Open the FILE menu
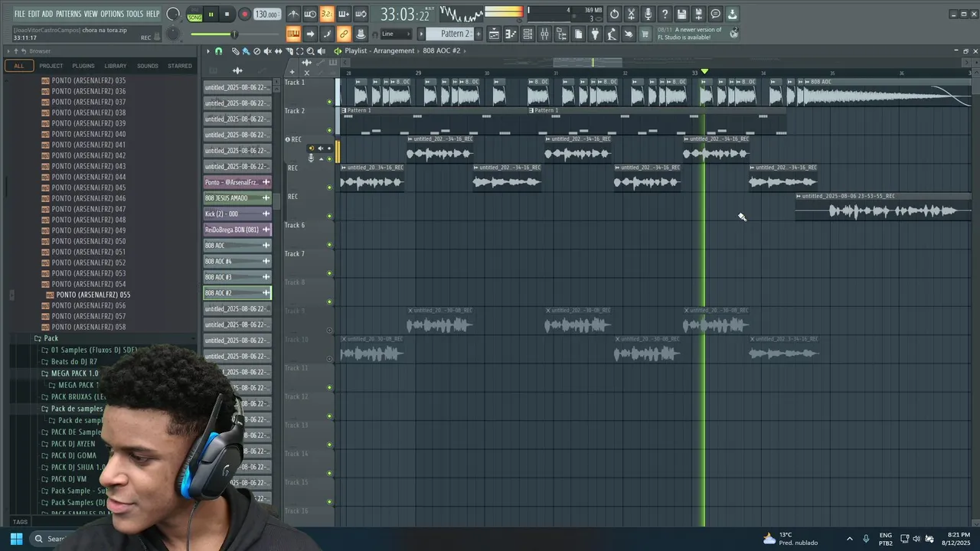The height and width of the screenshot is (551, 980). [x=20, y=14]
